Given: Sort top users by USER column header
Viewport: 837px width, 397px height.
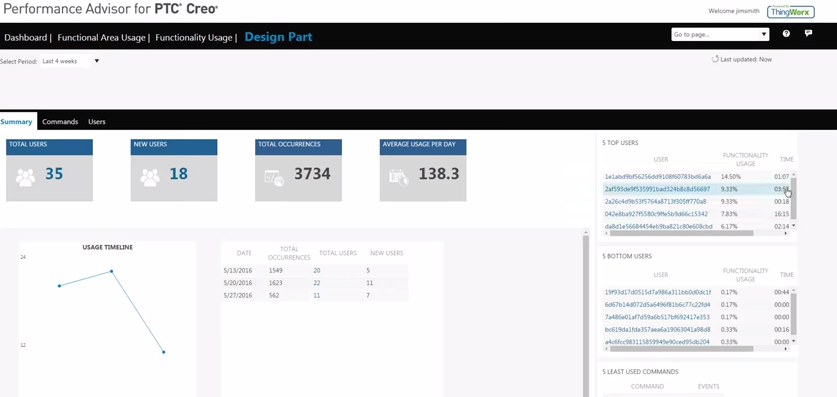Looking at the screenshot, I should tap(661, 159).
